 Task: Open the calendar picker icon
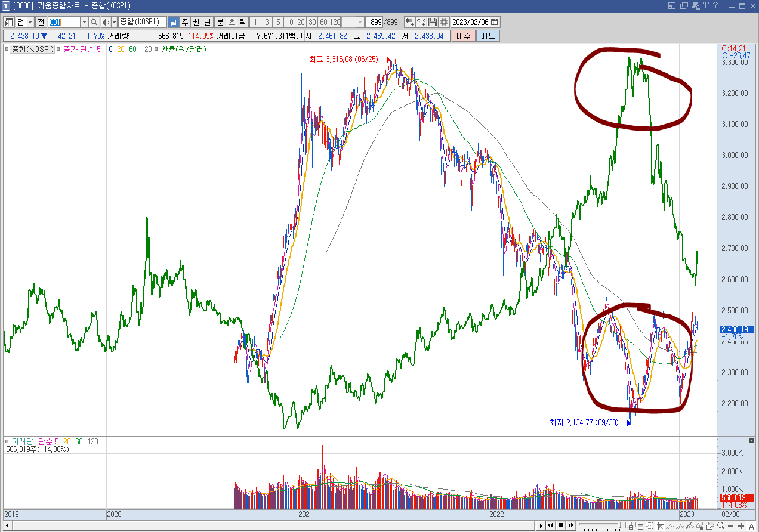tap(494, 22)
